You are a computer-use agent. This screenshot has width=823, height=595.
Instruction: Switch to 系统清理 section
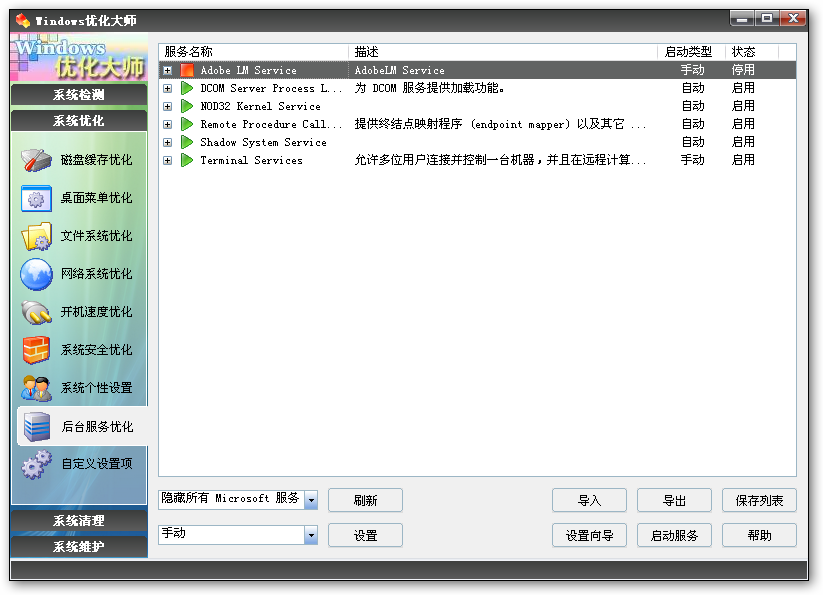pos(79,520)
